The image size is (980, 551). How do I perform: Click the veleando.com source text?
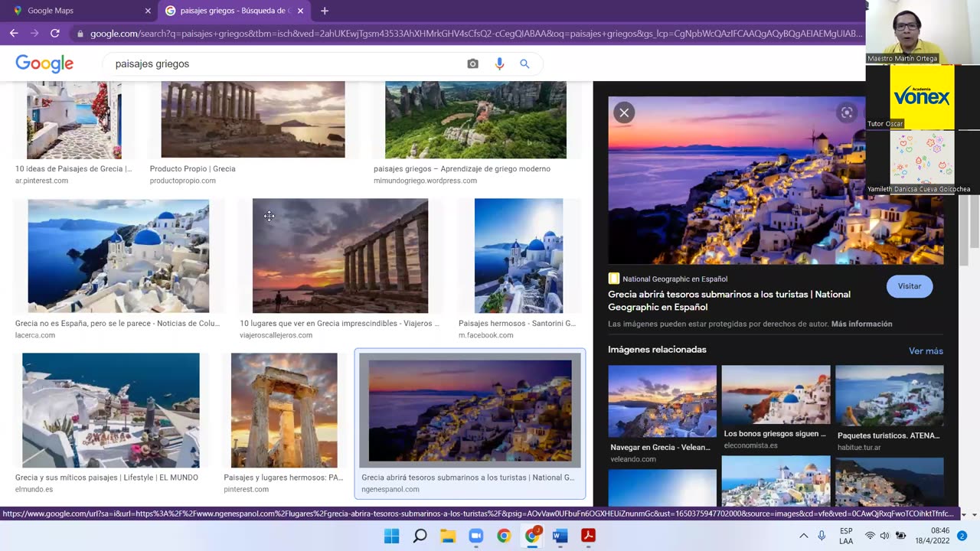point(633,459)
